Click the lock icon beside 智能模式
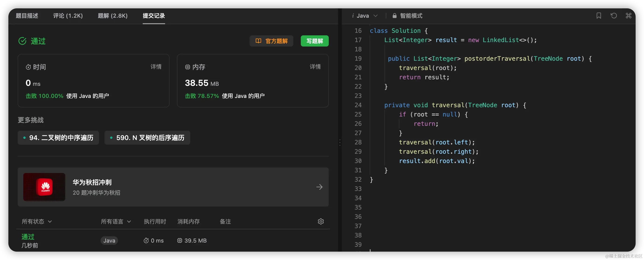 coord(394,16)
